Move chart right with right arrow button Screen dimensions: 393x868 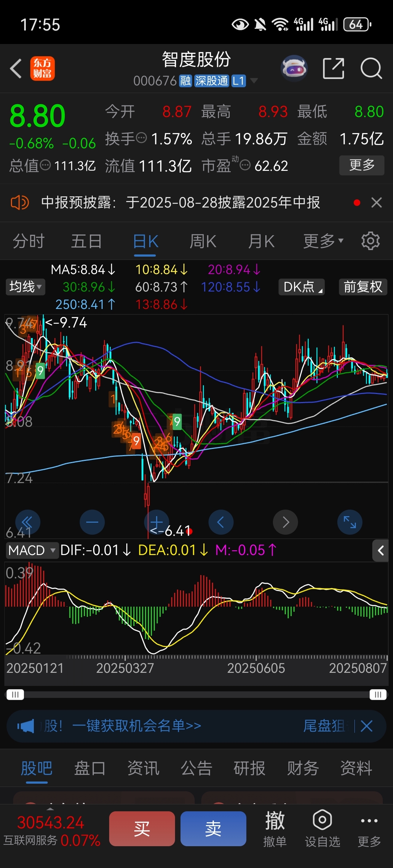285,522
